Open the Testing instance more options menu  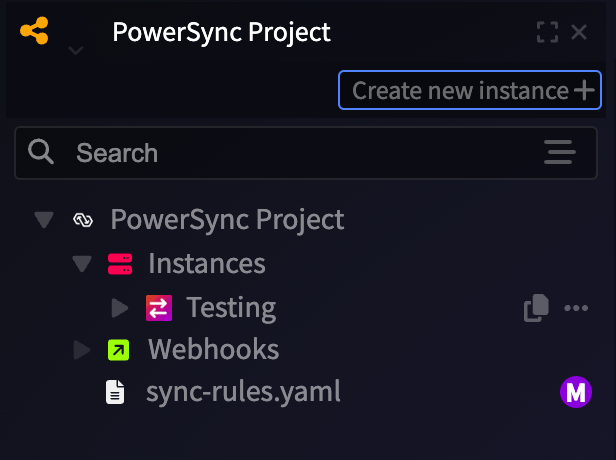click(x=576, y=308)
